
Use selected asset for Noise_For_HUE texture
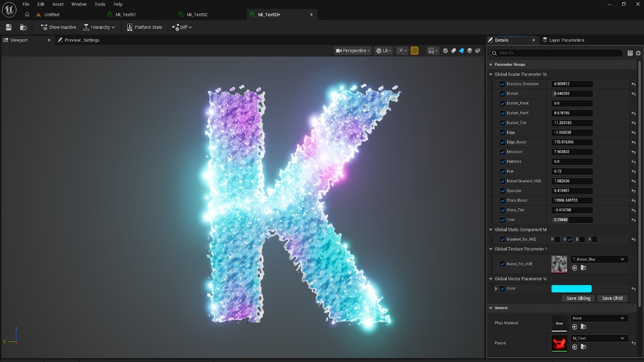tap(575, 268)
